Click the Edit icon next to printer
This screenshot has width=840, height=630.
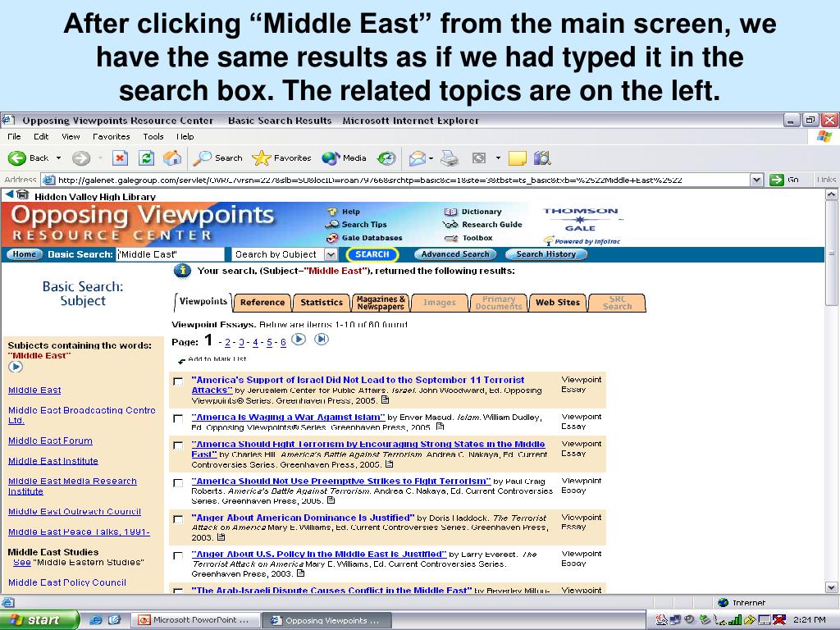479,158
